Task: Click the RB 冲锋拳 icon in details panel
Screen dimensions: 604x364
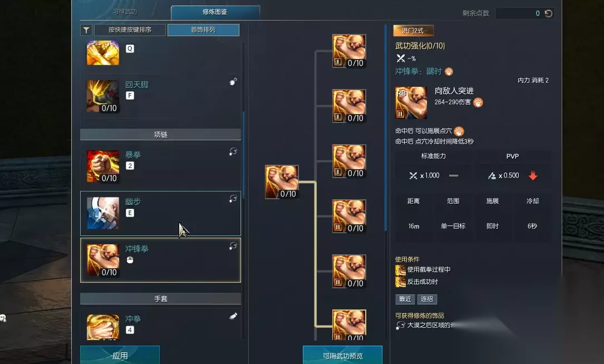Action: point(411,103)
